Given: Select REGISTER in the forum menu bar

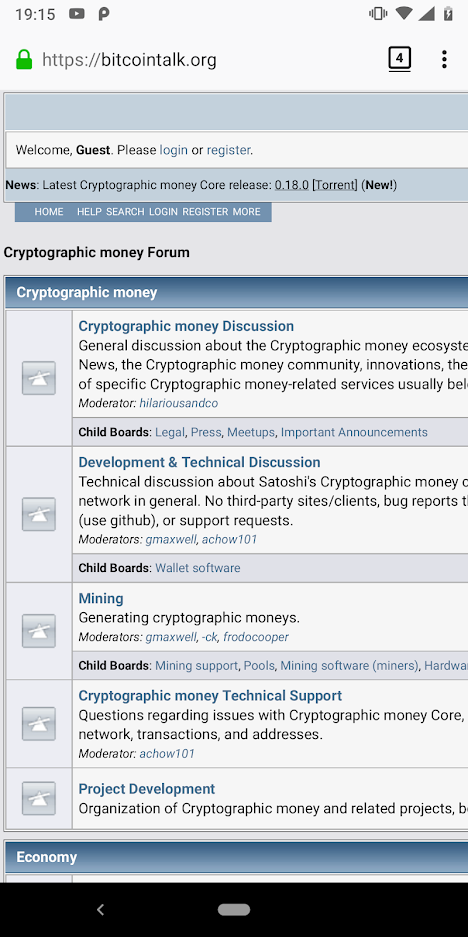Looking at the screenshot, I should coord(205,212).
